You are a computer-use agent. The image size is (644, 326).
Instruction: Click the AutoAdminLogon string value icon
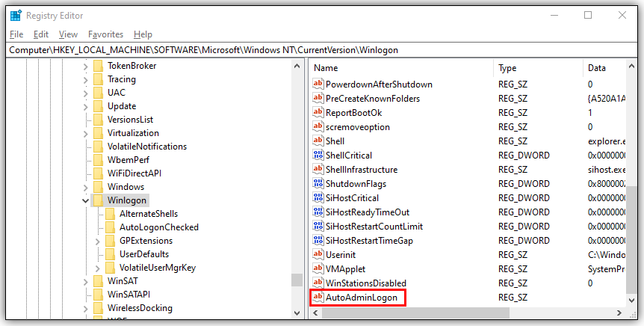[318, 298]
